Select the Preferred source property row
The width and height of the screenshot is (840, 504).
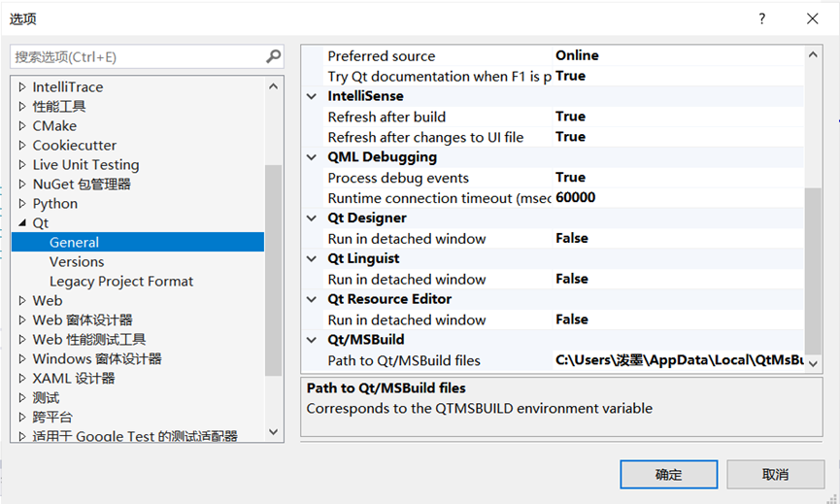(x=382, y=55)
